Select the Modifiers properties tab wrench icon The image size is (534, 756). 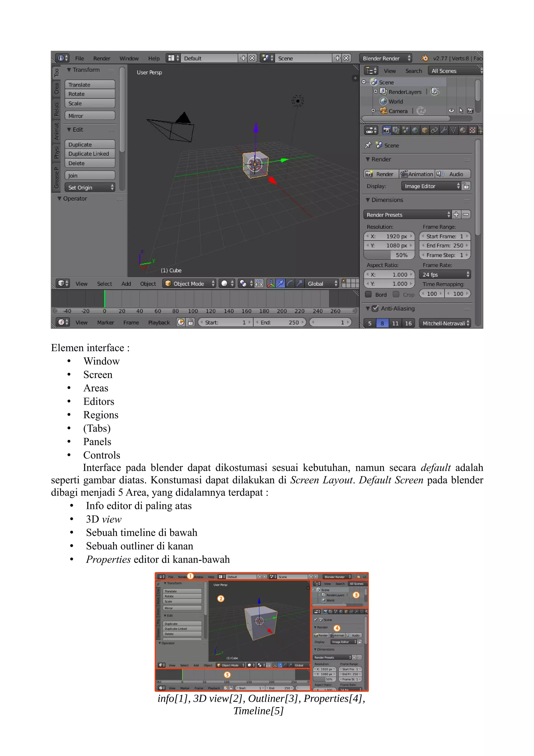coord(444,130)
